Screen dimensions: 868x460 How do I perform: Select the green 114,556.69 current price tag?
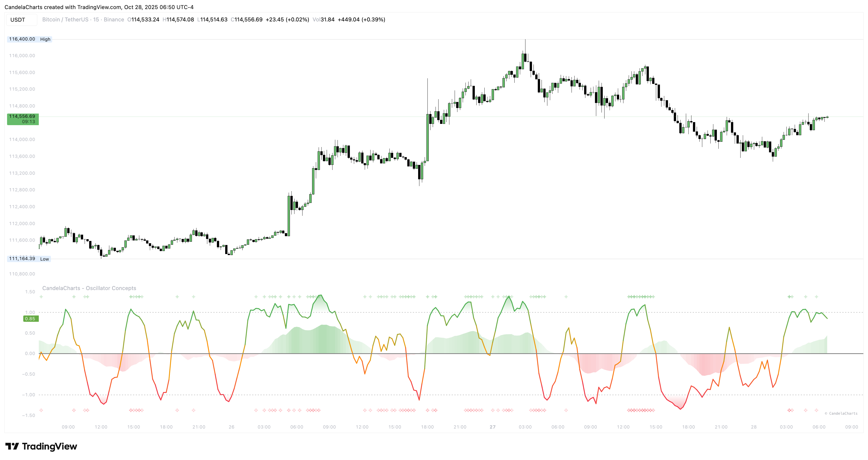23,119
